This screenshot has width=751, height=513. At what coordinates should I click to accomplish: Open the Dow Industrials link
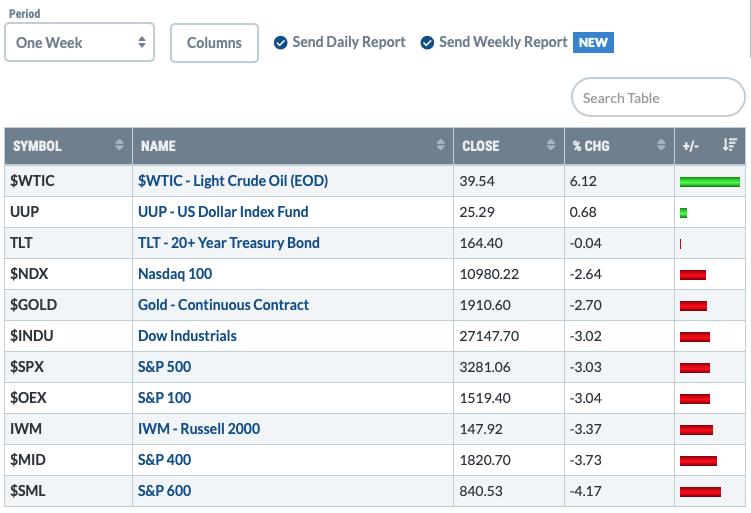(x=187, y=336)
